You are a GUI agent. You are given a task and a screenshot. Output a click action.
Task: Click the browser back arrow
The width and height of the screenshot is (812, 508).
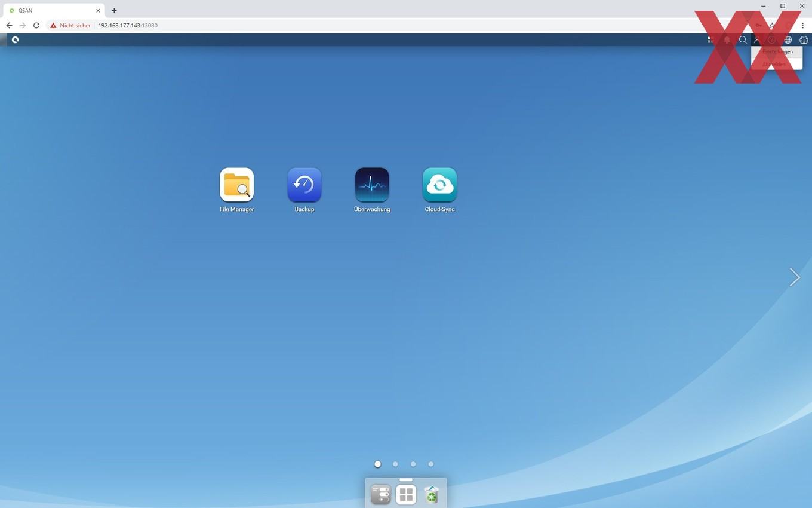pyautogui.click(x=9, y=26)
